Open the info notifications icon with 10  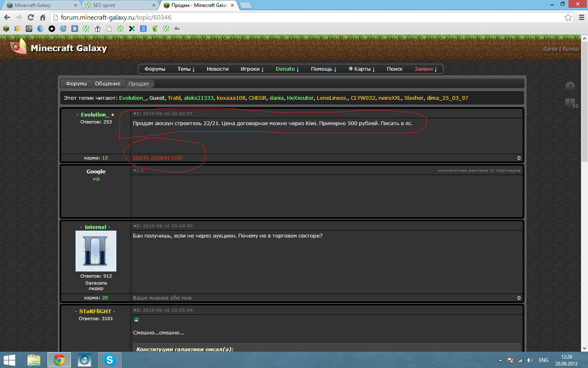[570, 103]
